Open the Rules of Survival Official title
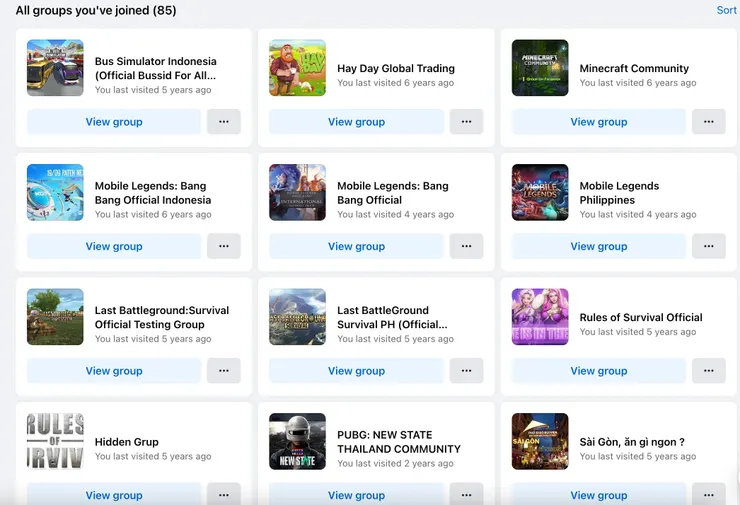The width and height of the screenshot is (740, 505). (641, 318)
